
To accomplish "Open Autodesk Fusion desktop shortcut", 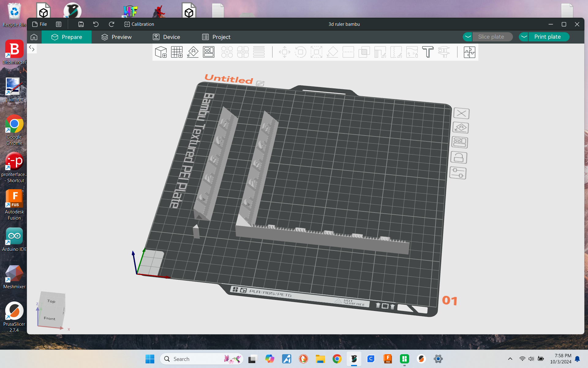I will (x=14, y=205).
